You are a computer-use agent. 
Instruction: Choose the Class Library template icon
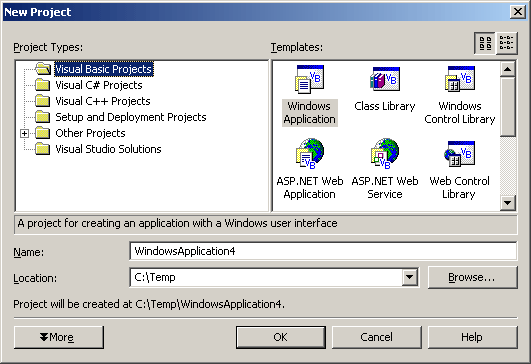[385, 79]
